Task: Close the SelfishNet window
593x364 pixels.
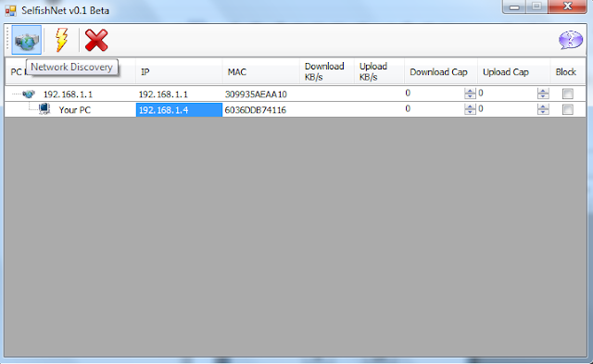Action: coord(567,6)
